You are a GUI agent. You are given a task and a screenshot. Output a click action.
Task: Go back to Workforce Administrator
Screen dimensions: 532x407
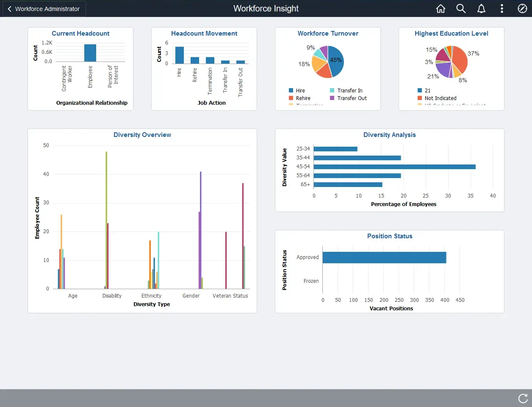[44, 8]
